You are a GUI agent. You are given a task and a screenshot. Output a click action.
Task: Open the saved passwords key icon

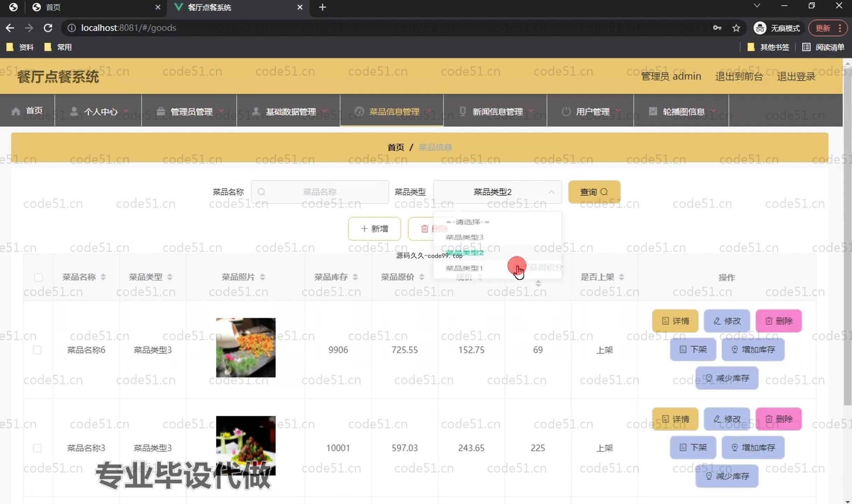(x=717, y=28)
